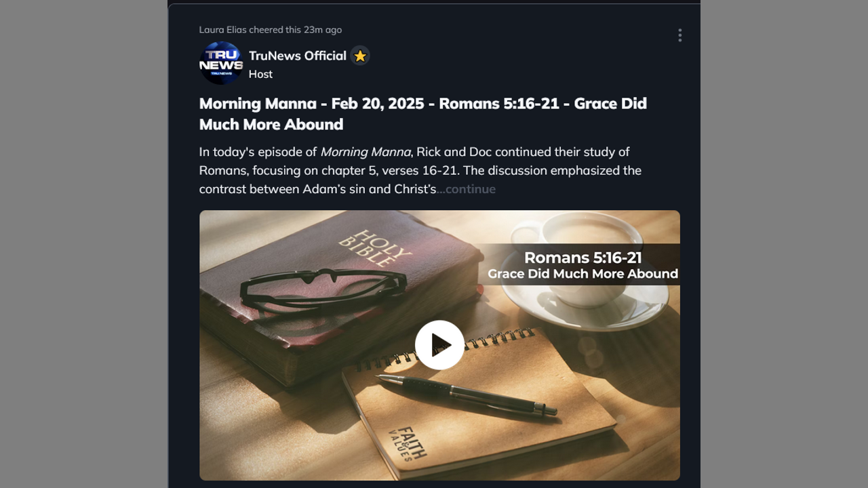Click Laura Elias name in cheered notice
Screen dimensions: 868x488
point(222,30)
